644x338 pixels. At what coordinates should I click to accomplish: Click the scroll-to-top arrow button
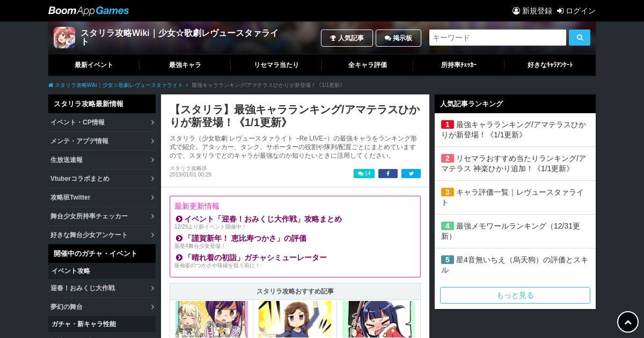[628, 322]
